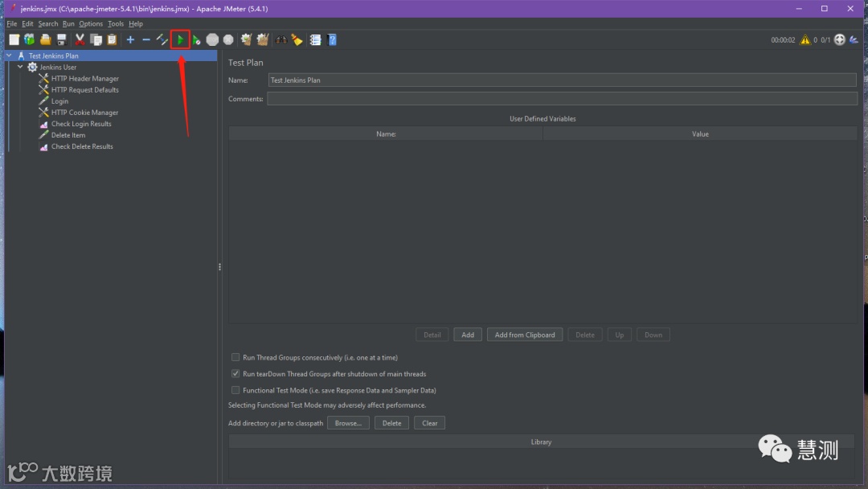Select Check Login Results tree item
The height and width of the screenshot is (489, 868).
click(81, 124)
